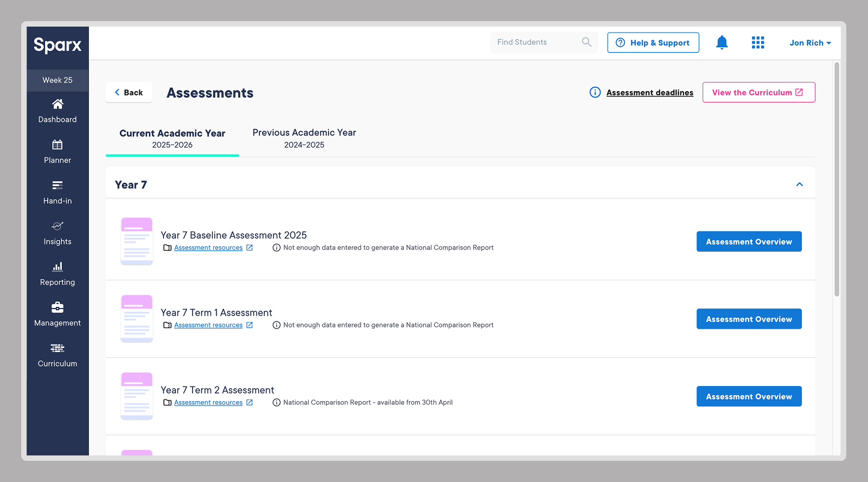Click the Year 7 Baseline Assessment document thumbnail
The height and width of the screenshot is (482, 868).
coord(137,241)
